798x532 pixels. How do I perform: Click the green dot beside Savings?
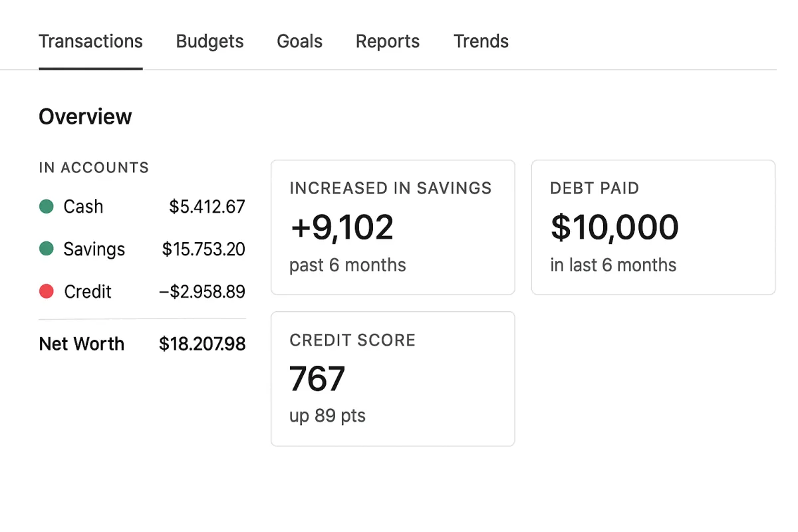click(47, 249)
